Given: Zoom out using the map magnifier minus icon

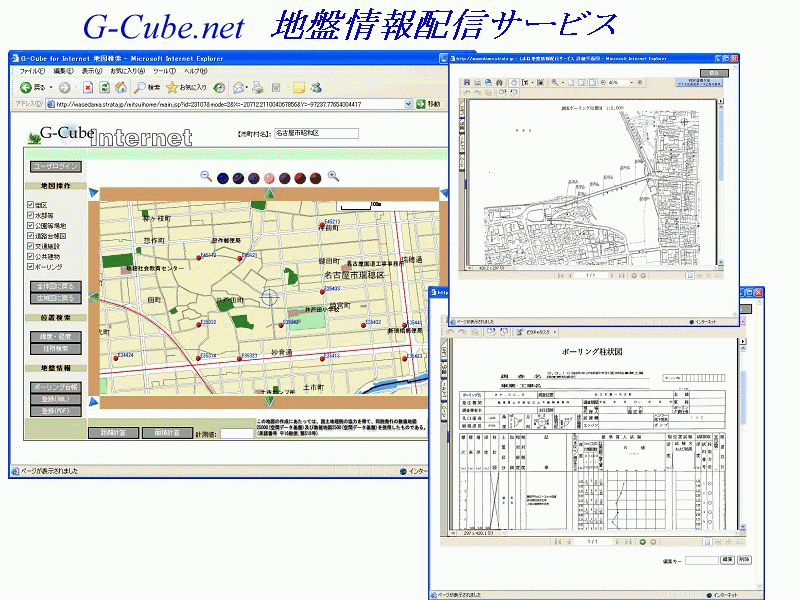Looking at the screenshot, I should (204, 176).
